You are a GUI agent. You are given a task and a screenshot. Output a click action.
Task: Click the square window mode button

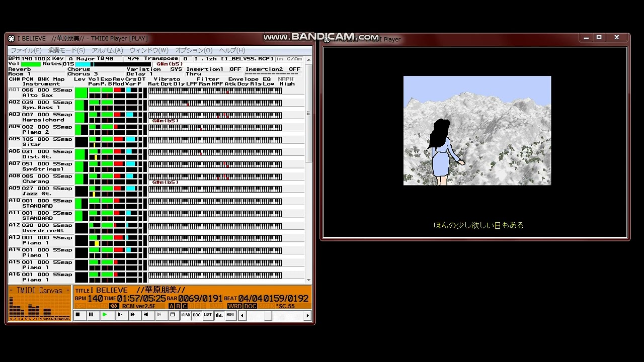tap(173, 315)
